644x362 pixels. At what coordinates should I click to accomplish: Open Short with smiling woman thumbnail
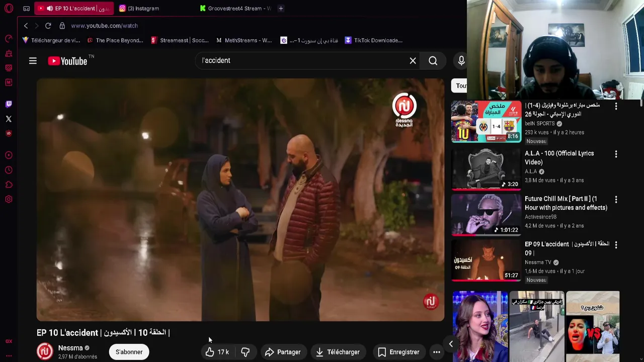point(480,326)
